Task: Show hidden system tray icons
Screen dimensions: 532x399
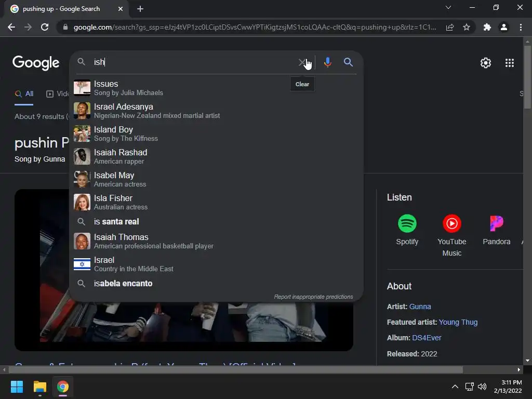Action: point(455,387)
